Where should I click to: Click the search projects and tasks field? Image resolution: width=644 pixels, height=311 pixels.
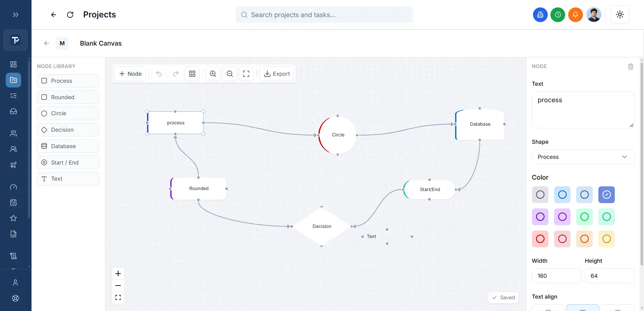pos(324,15)
